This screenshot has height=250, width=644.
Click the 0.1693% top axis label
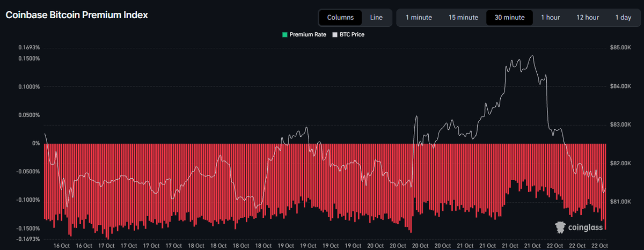click(29, 48)
